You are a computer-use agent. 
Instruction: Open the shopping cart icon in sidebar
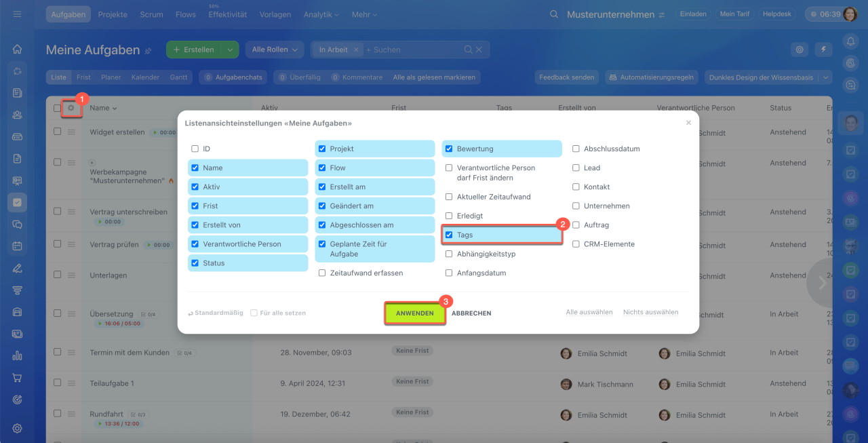18,378
